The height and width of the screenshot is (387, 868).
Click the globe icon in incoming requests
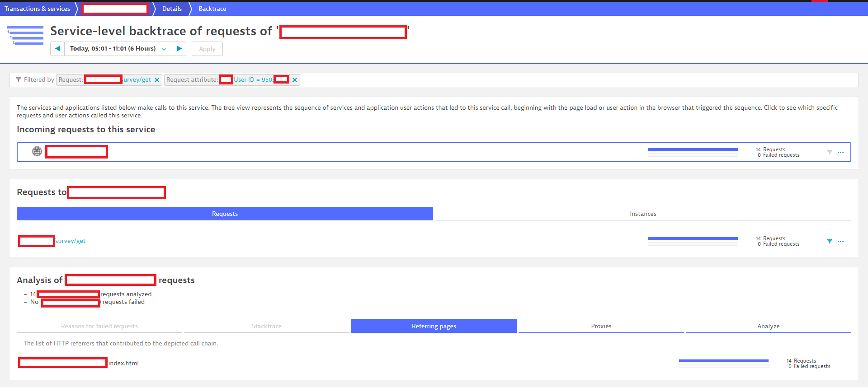[37, 152]
